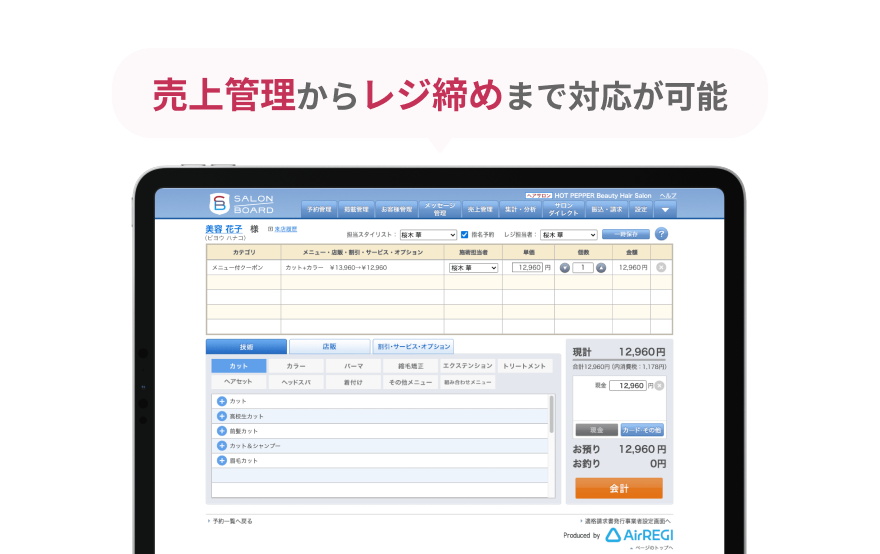Add カット menu item with plus icon
This screenshot has height=554, width=880.
[222, 401]
